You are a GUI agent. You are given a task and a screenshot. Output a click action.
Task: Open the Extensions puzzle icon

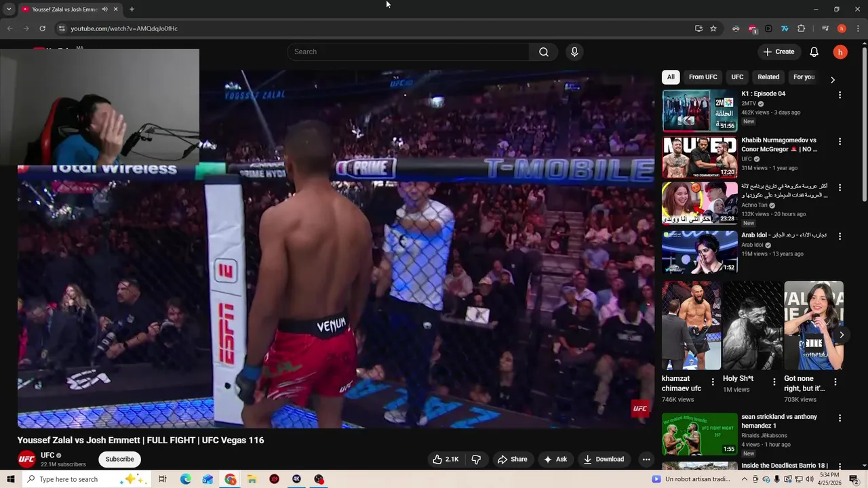point(801,28)
